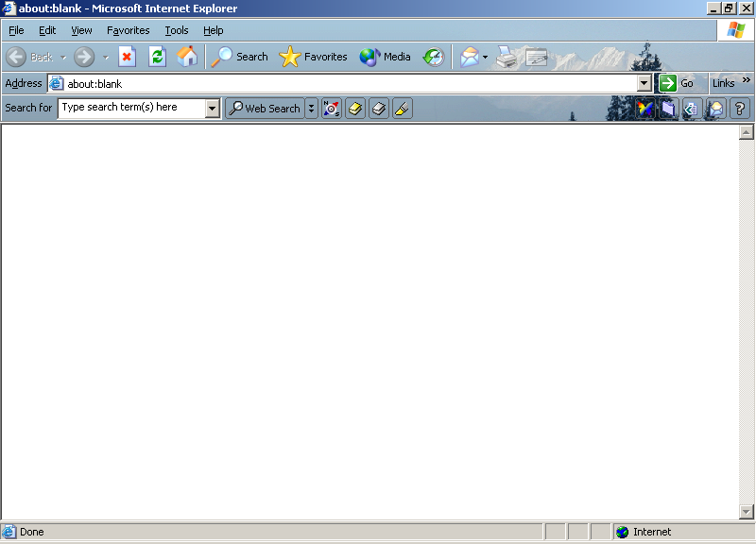This screenshot has height=544, width=756.
Task: Click the 'Done' status bar text
Action: (x=32, y=532)
